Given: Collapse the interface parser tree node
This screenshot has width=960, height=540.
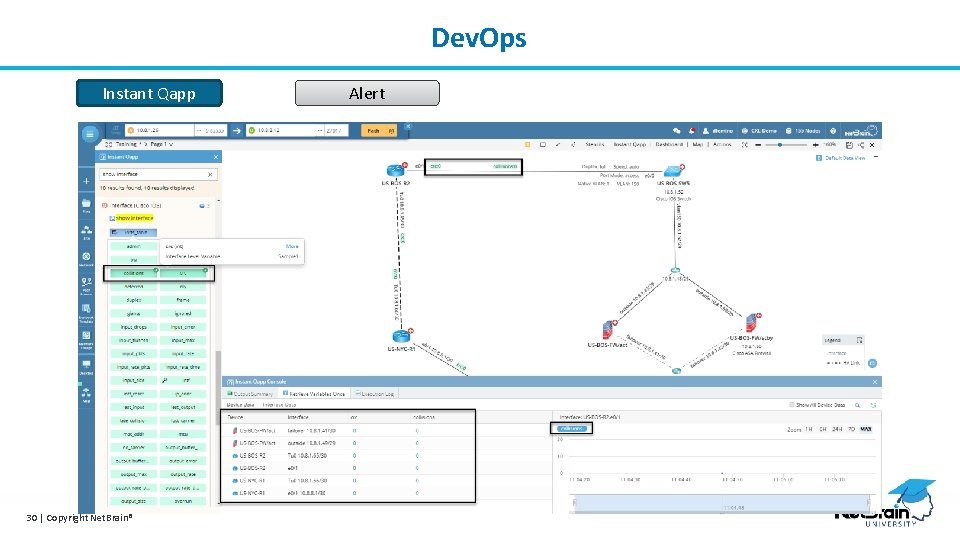Looking at the screenshot, I should [x=105, y=206].
